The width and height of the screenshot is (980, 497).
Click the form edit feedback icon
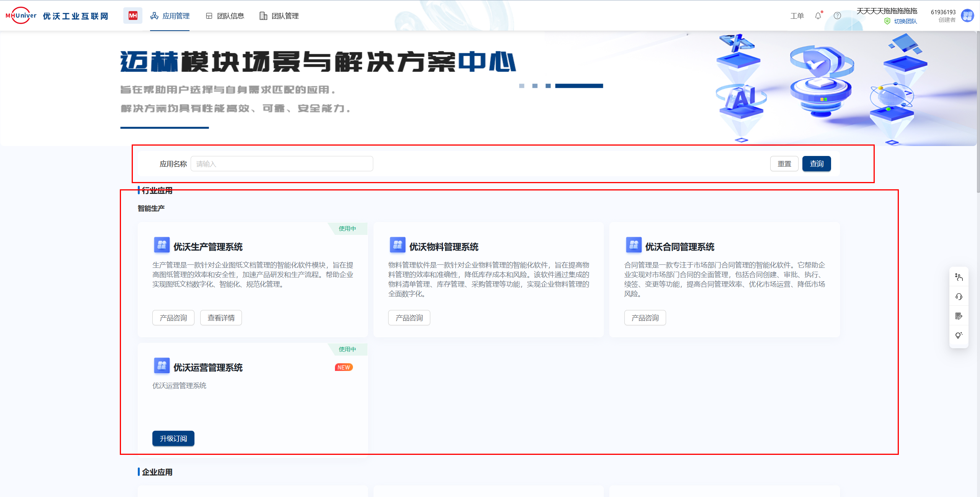[959, 316]
